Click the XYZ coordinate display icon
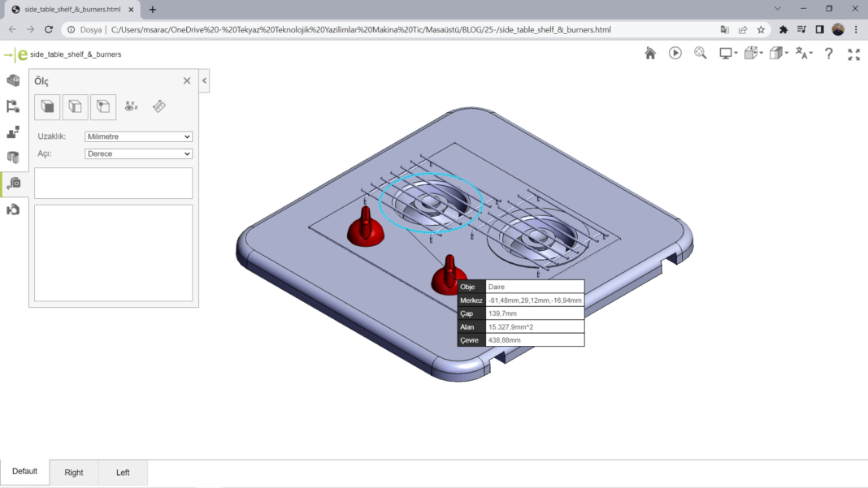This screenshot has height=488, width=868. click(x=131, y=106)
